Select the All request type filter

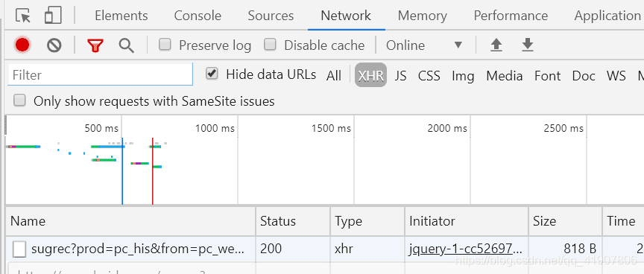click(x=334, y=75)
